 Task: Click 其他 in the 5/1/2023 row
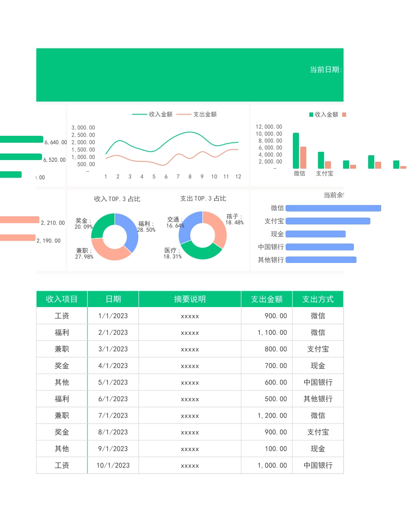click(62, 382)
